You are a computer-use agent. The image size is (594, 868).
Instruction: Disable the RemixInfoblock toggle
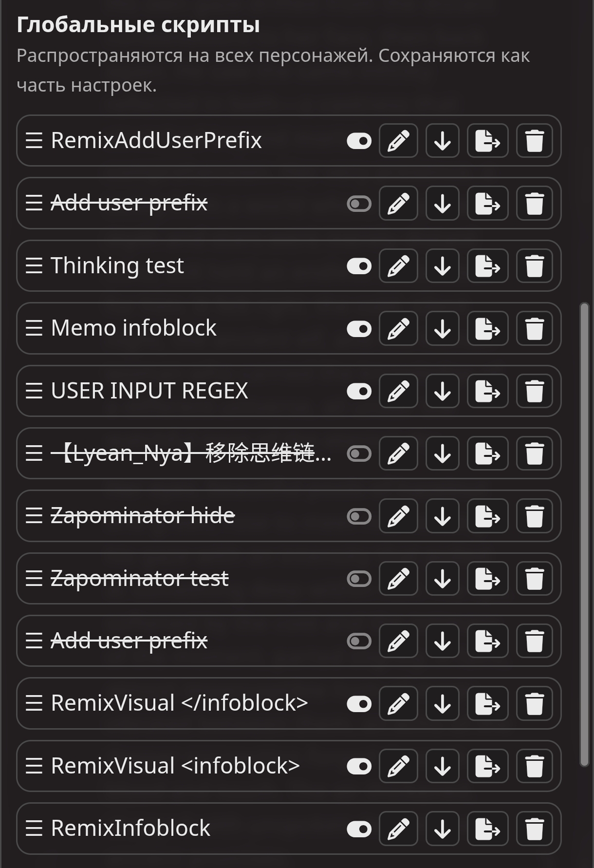(x=359, y=829)
